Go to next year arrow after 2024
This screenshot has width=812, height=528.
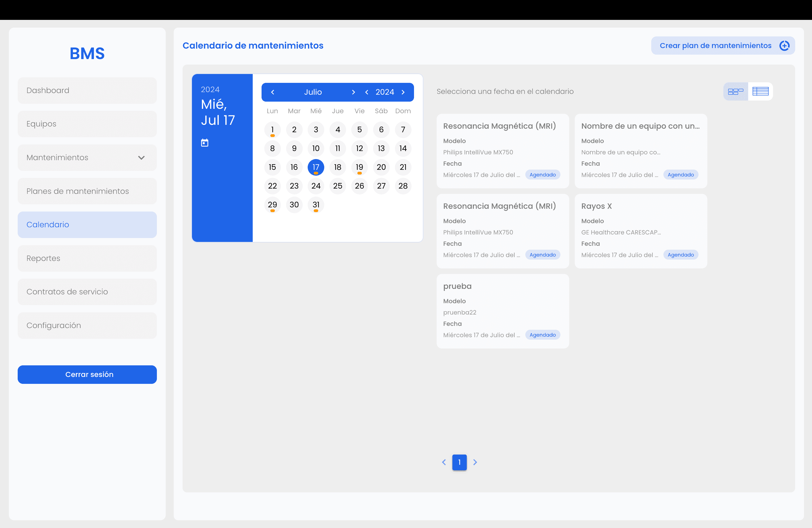tap(403, 92)
